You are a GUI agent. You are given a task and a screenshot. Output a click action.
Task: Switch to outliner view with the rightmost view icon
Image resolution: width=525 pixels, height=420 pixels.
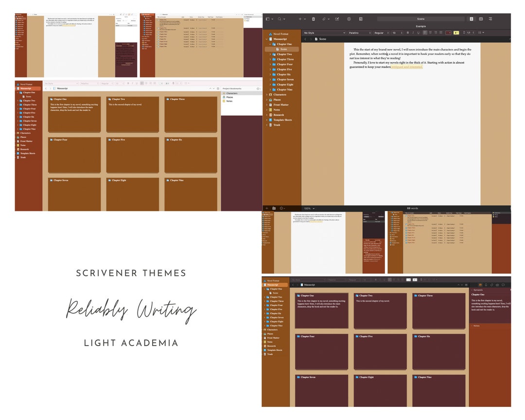coord(490,18)
